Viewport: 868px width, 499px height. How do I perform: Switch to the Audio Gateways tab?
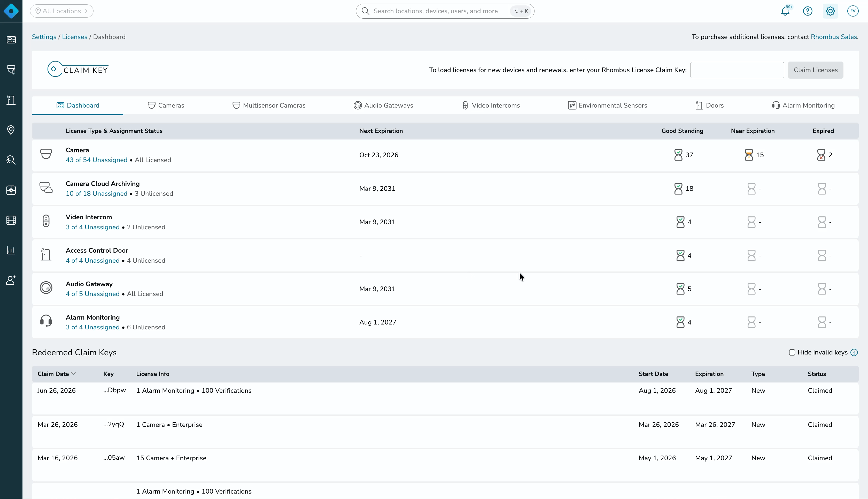(383, 105)
